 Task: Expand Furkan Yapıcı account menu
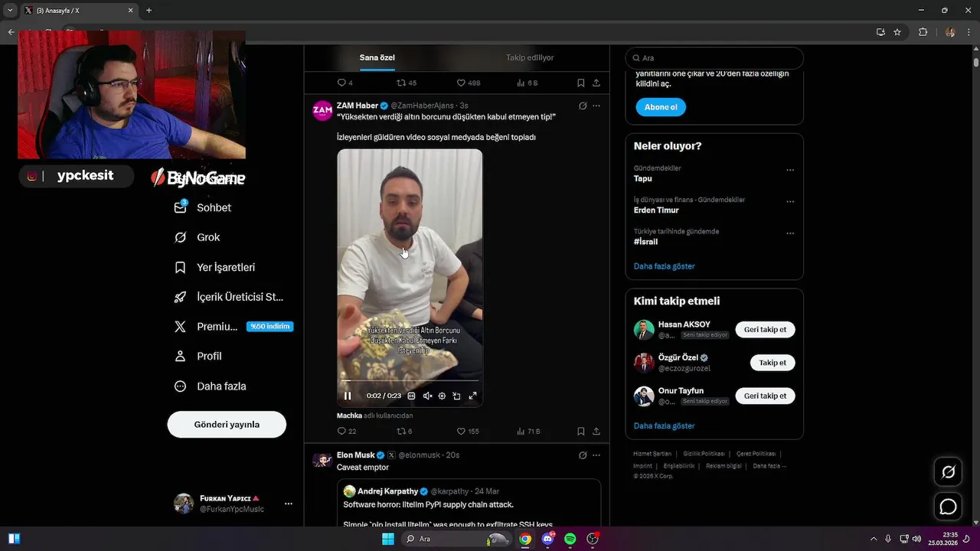pos(289,504)
